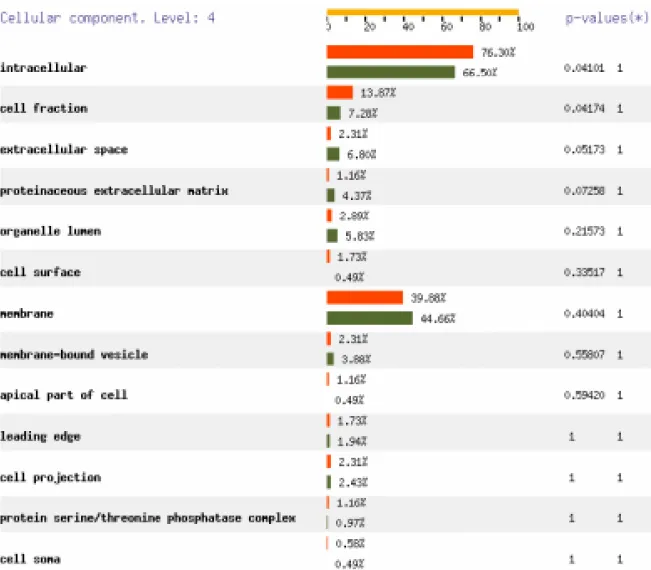The image size is (651, 570).
Task: Click the p-value 0.59420
Action: click(584, 395)
